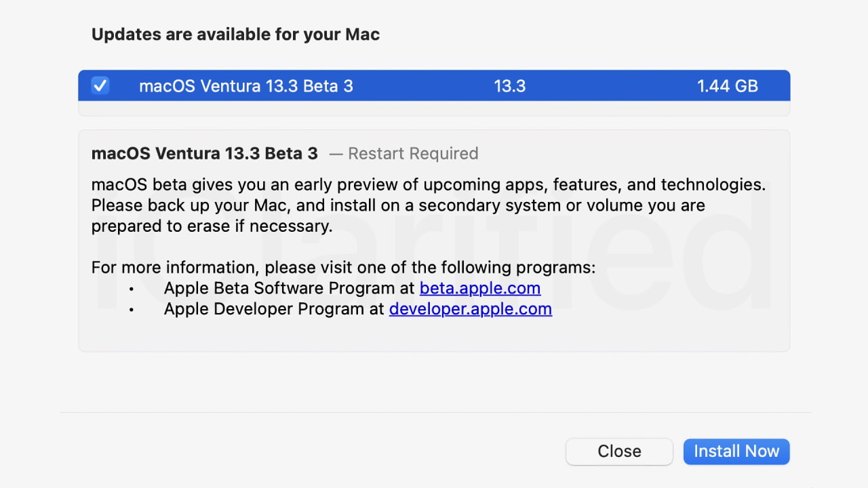The height and width of the screenshot is (488, 868).
Task: Visit developer.apple.com for the Developer Program
Action: click(470, 309)
